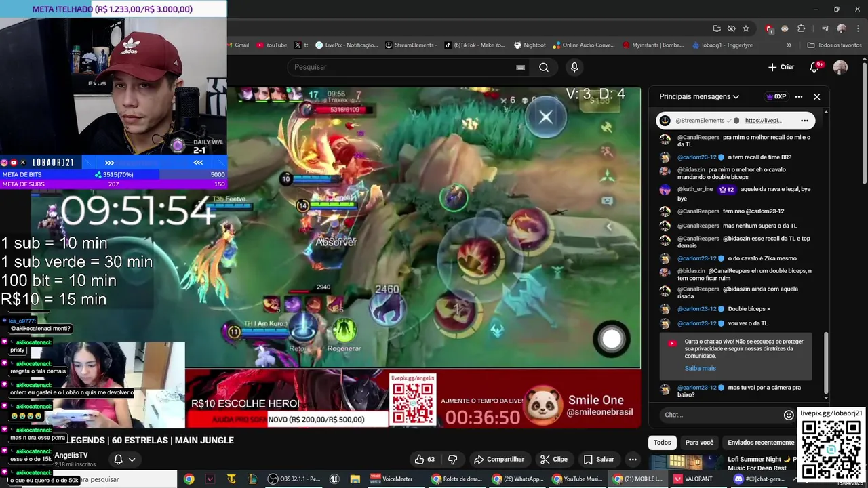
Task: Show more bookmarks with the chevron overflow
Action: pos(789,45)
